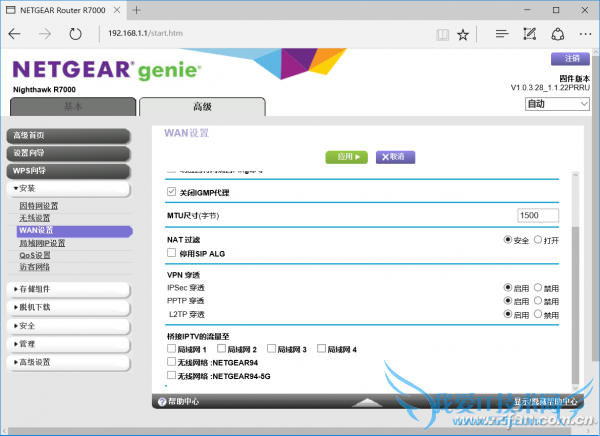Click the 设置向导 sidebar button
600x436 pixels.
click(x=69, y=153)
